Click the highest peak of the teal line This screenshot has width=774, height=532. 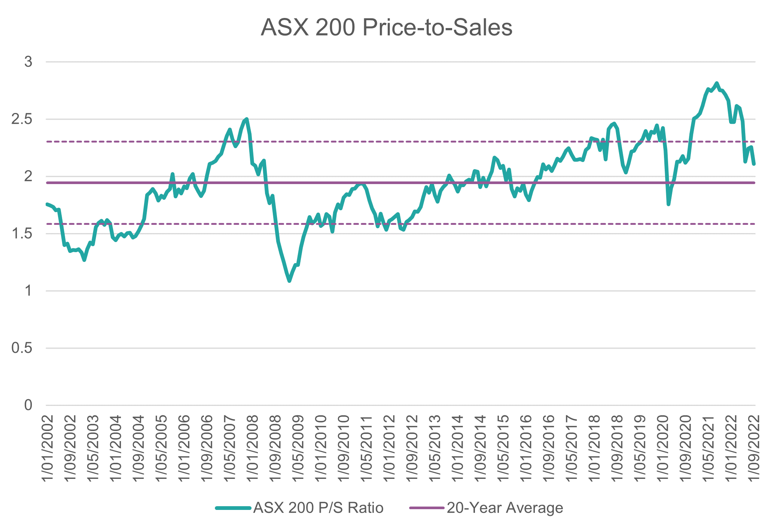point(716,83)
